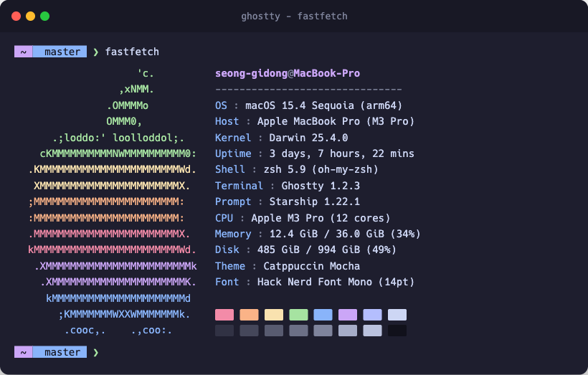Click the pale yellow color swatch
The width and height of the screenshot is (588, 375).
pos(274,315)
